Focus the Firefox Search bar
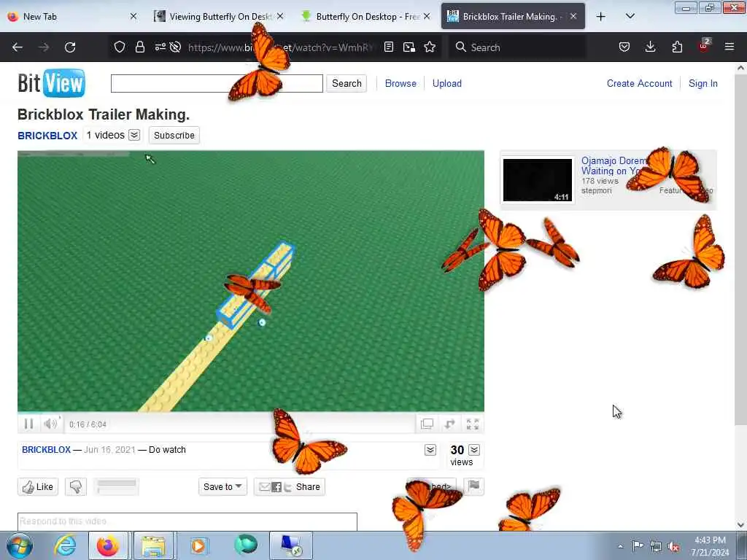Viewport: 747px width, 560px height. pyautogui.click(x=517, y=47)
